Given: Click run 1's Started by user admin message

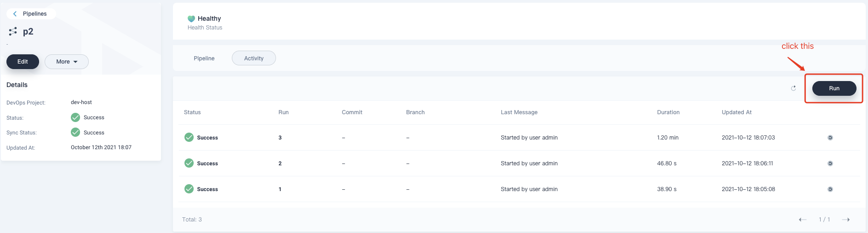Looking at the screenshot, I should 529,189.
